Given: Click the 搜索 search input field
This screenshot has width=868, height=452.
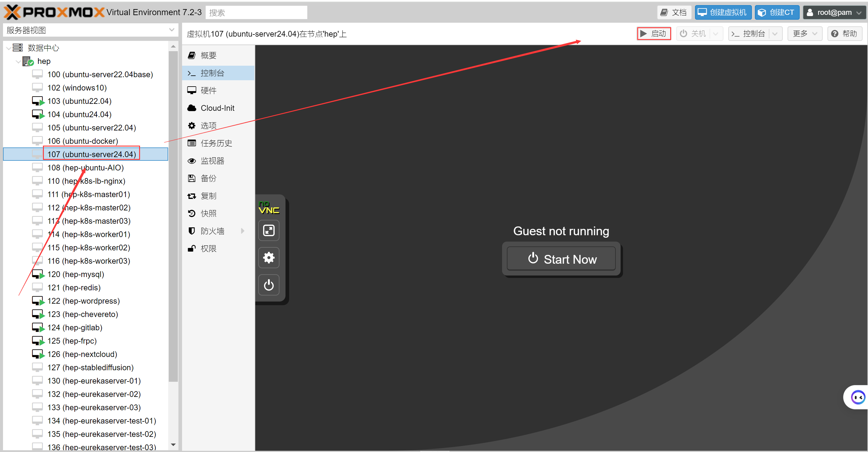Looking at the screenshot, I should tap(256, 13).
